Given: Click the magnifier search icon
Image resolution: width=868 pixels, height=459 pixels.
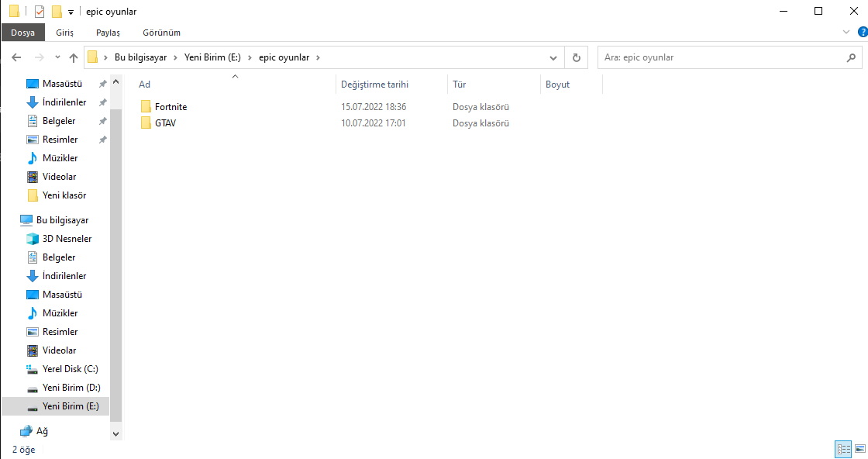Looking at the screenshot, I should [x=851, y=57].
